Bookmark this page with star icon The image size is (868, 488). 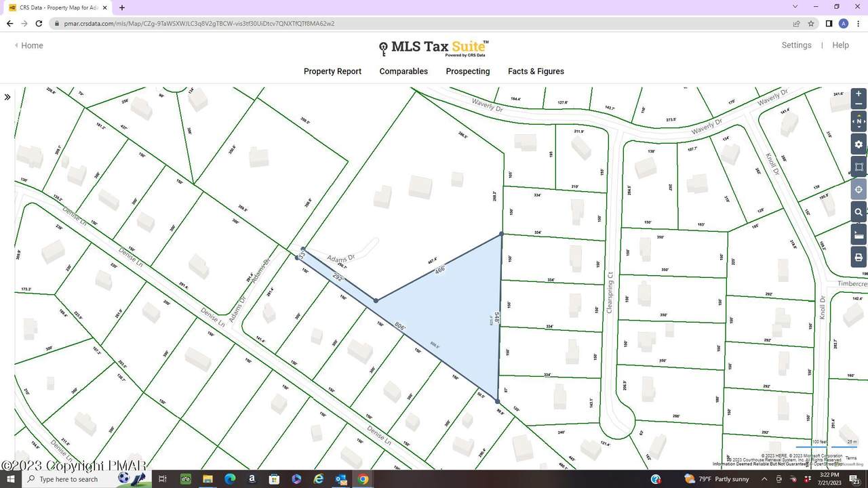point(811,24)
